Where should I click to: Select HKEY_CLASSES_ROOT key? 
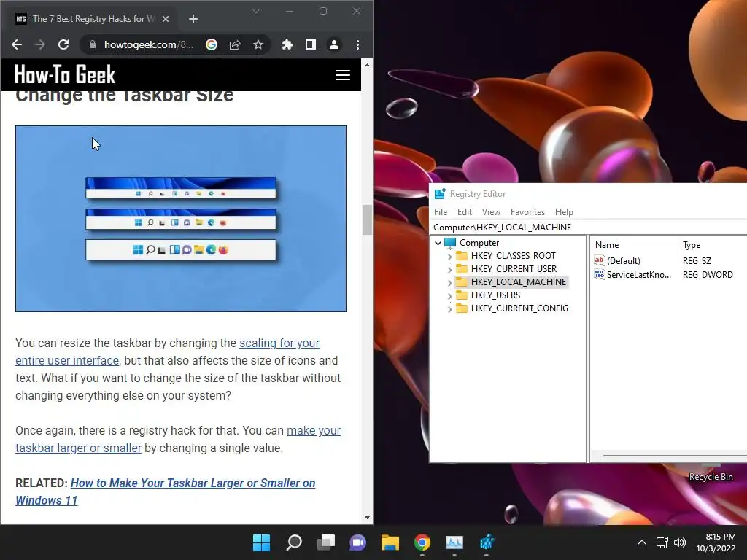[x=513, y=256]
